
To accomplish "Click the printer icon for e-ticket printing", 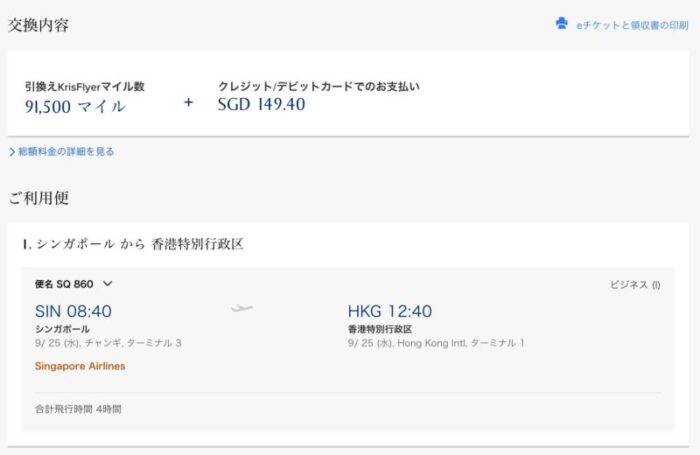I will click(562, 23).
